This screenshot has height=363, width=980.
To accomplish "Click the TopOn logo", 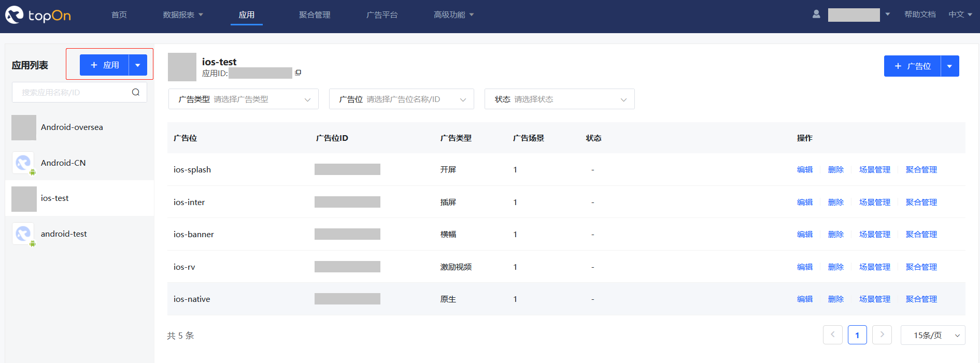I will [38, 15].
